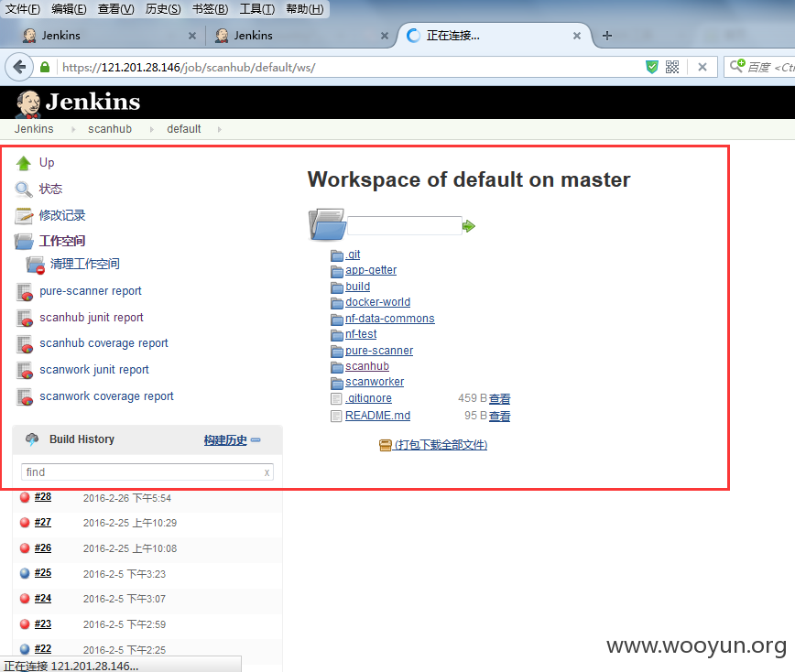The height and width of the screenshot is (672, 795).
Task: Click the zip download package icon
Action: click(386, 445)
